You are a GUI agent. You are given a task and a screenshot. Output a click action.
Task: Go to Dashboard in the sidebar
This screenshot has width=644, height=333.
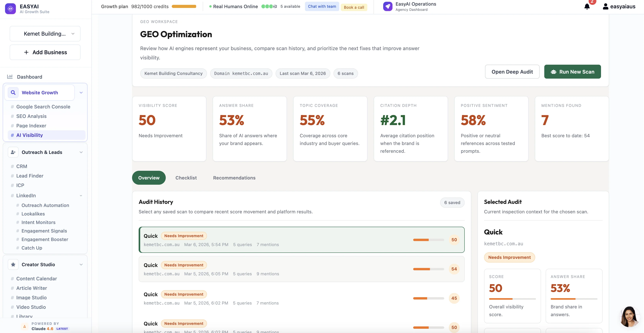pyautogui.click(x=29, y=77)
